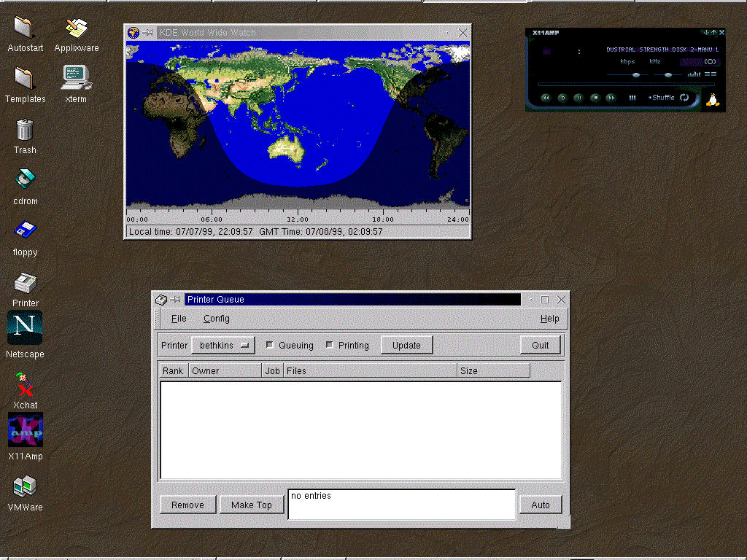Image resolution: width=747 pixels, height=560 pixels.
Task: Click the floppy drive icon
Action: click(25, 230)
